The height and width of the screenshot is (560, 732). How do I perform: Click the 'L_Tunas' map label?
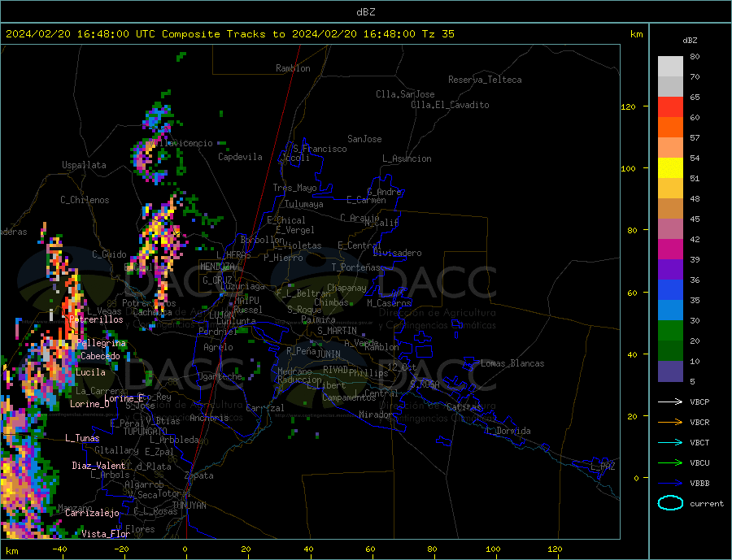pyautogui.click(x=82, y=438)
